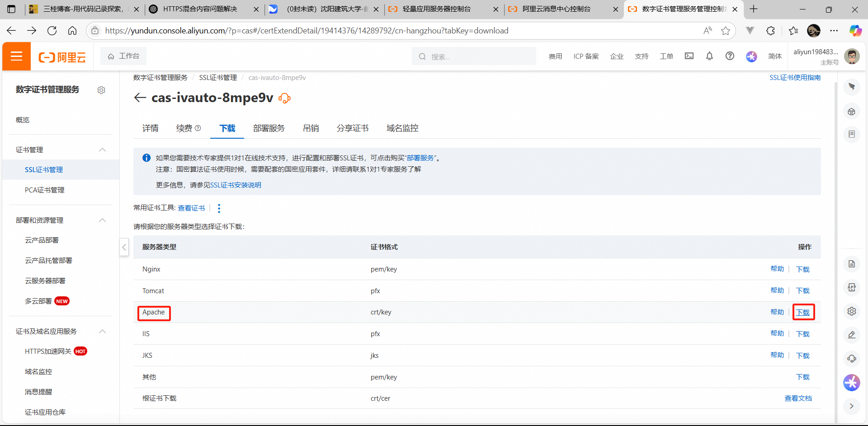The image size is (868, 426).
Task: Switch to the 吊销 tab
Action: [311, 128]
